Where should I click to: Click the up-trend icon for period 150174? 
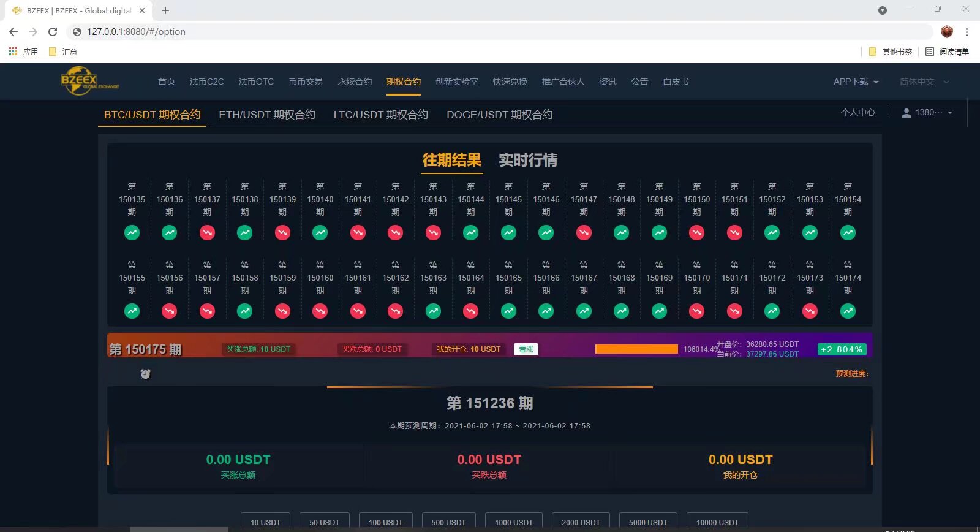point(848,311)
